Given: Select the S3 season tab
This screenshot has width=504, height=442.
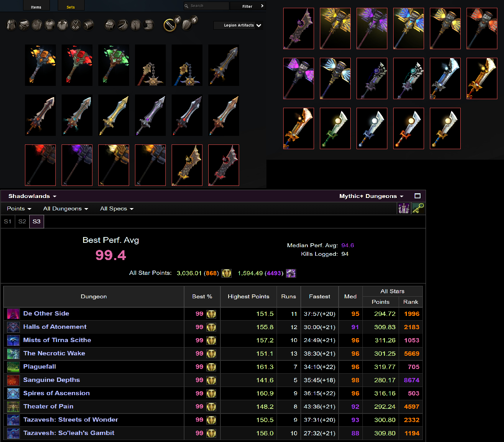Looking at the screenshot, I should tap(37, 221).
